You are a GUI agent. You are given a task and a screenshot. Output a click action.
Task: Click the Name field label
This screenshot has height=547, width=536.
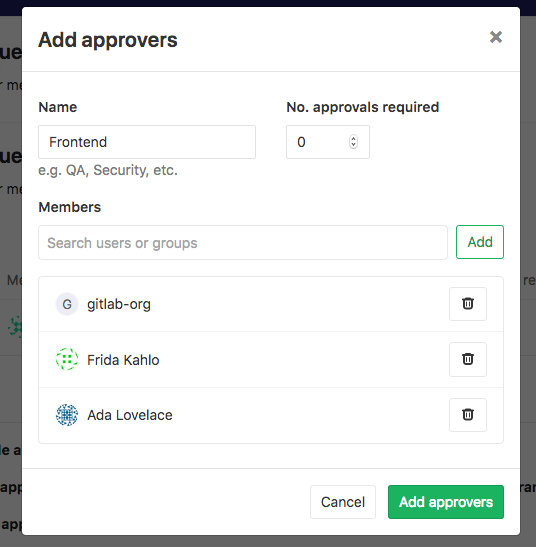[x=58, y=107]
